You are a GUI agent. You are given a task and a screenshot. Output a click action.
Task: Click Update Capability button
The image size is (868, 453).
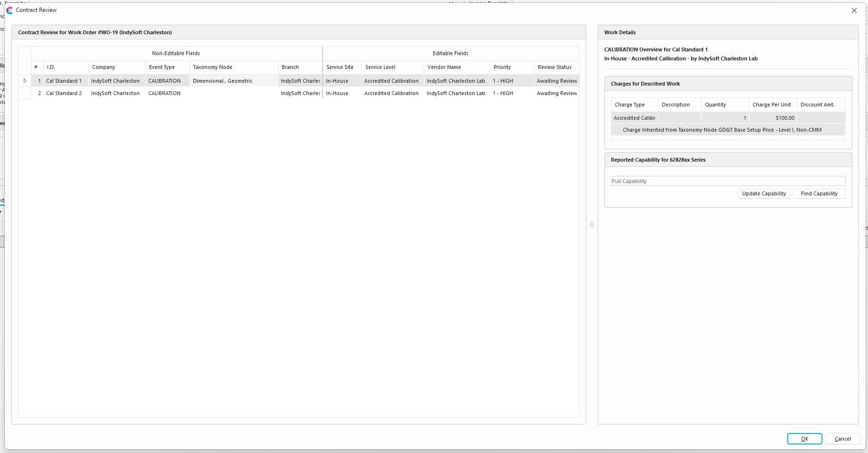[763, 193]
